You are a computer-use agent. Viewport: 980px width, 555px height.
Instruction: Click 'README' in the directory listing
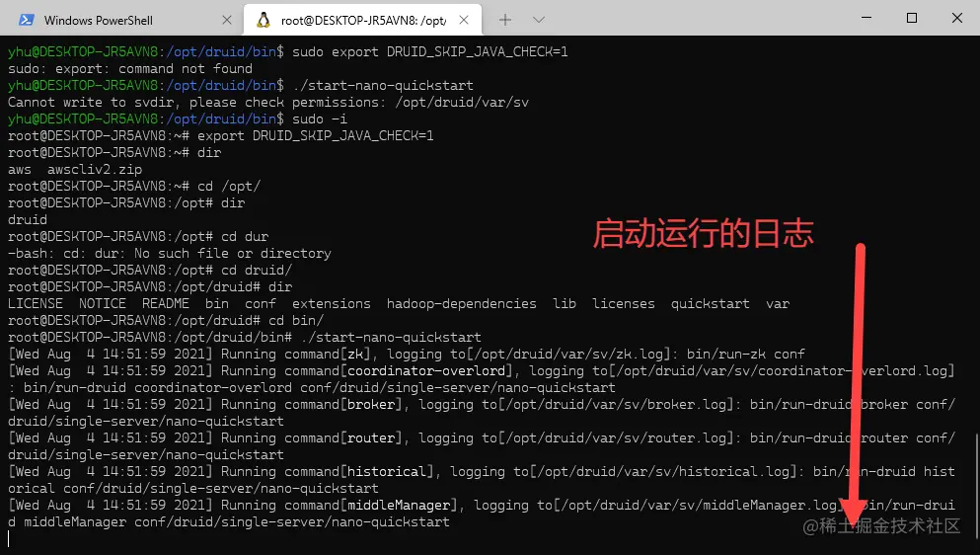(x=166, y=304)
